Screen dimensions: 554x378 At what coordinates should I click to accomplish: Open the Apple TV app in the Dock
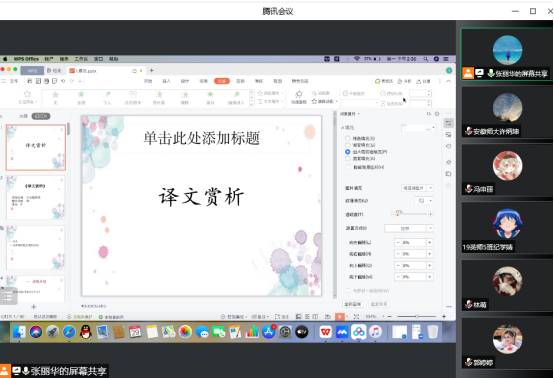(x=302, y=332)
